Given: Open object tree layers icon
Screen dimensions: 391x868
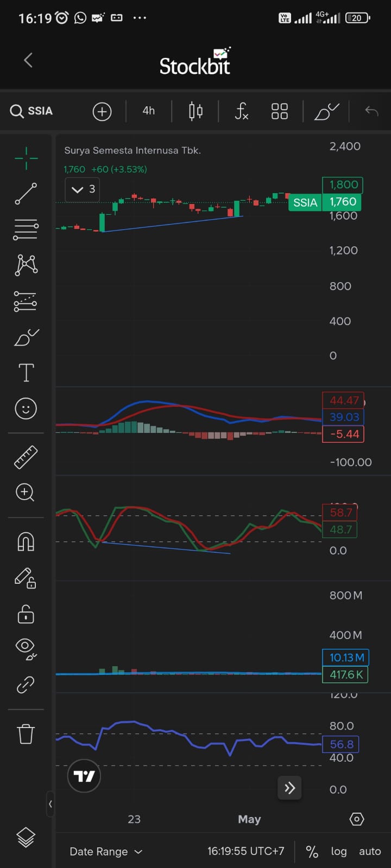Looking at the screenshot, I should [x=26, y=838].
